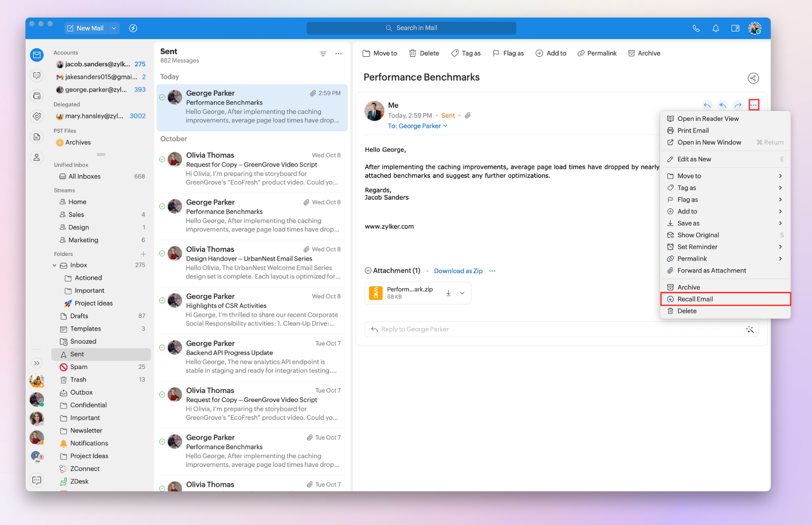Image resolution: width=812 pixels, height=525 pixels.
Task: Collapse the Attachment (1) section toggle
Action: tap(368, 271)
